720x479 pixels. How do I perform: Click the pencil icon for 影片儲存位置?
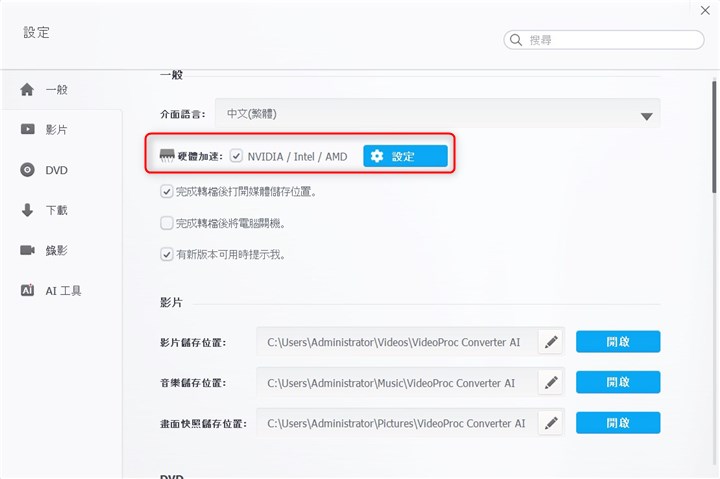(551, 342)
